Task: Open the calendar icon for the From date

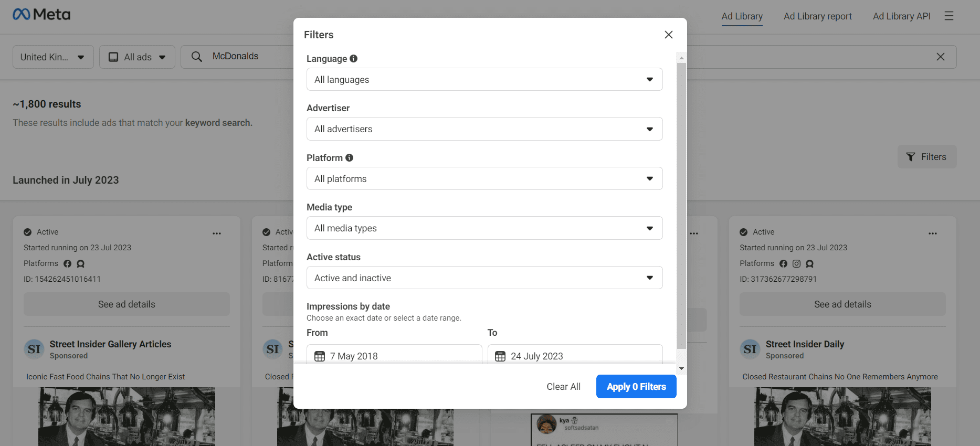Action: click(x=320, y=356)
